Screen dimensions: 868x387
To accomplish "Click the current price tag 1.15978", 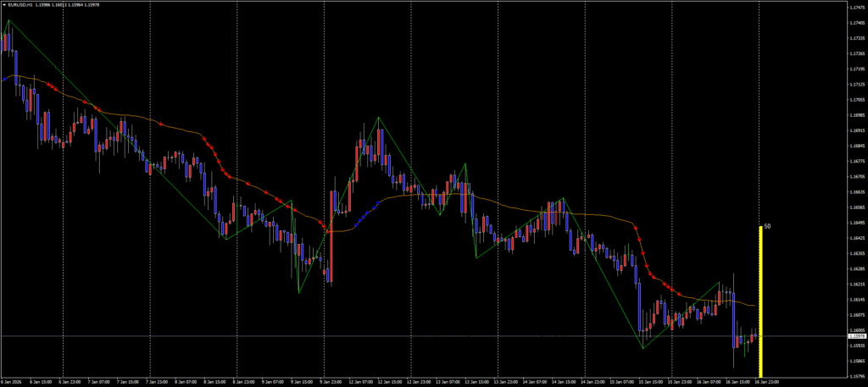I will point(857,336).
